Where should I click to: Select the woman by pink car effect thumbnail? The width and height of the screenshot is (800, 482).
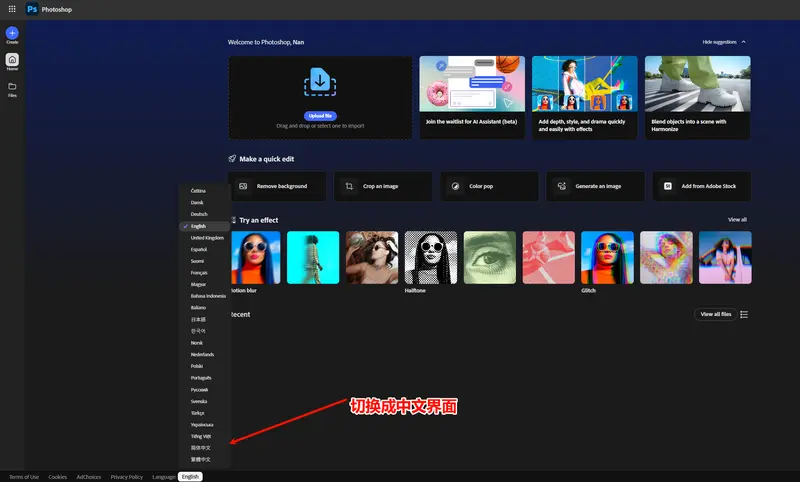coord(725,258)
